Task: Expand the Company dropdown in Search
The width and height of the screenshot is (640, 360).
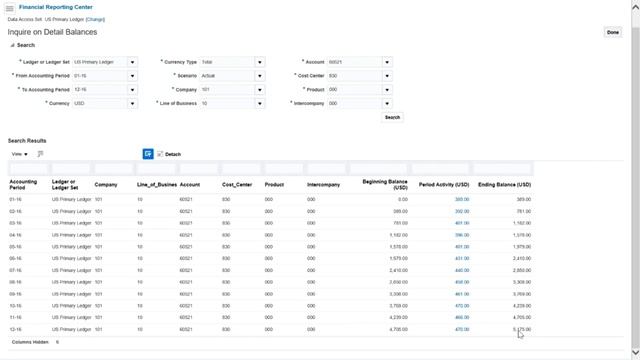Action: [260, 90]
